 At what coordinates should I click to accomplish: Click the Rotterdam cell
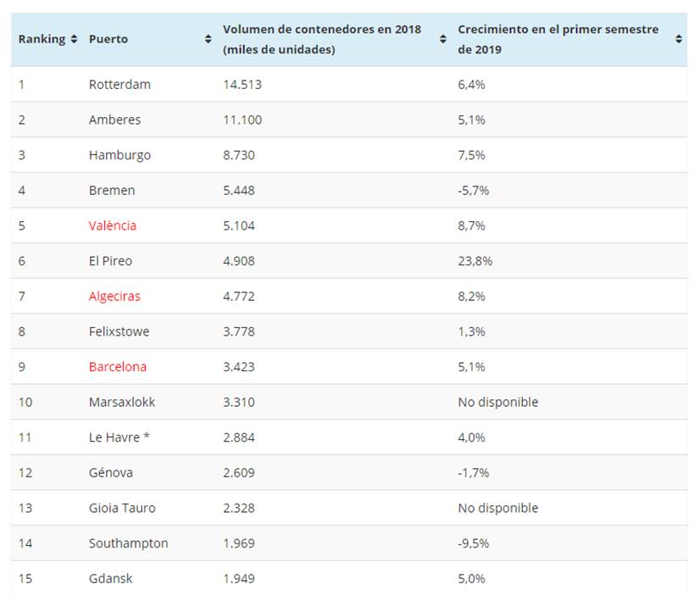pyautogui.click(x=119, y=85)
